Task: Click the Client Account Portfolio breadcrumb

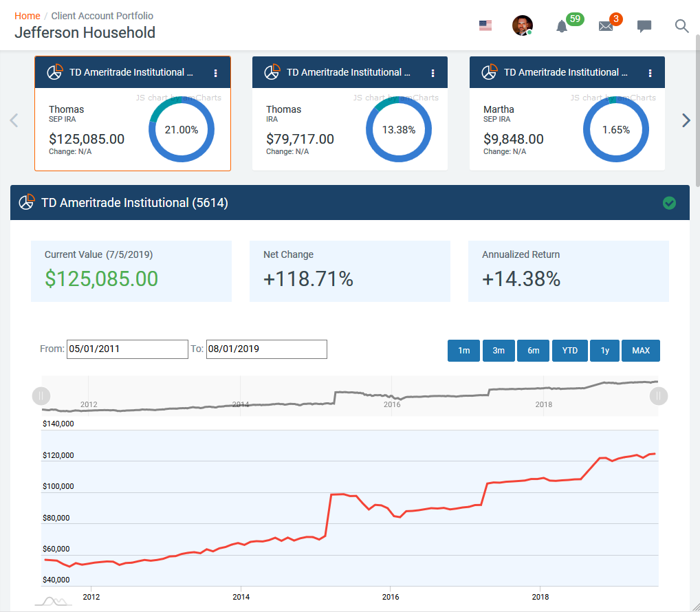Action: (102, 16)
